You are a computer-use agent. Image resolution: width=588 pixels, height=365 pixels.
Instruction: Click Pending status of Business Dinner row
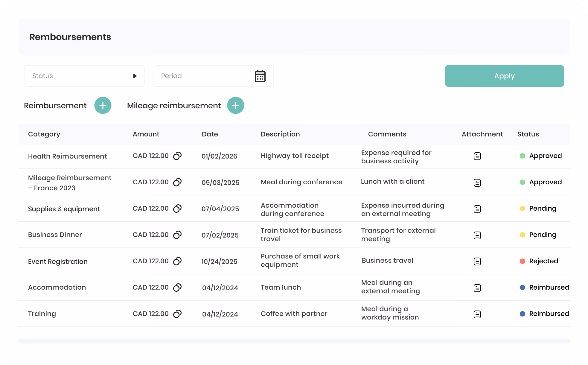coord(538,235)
